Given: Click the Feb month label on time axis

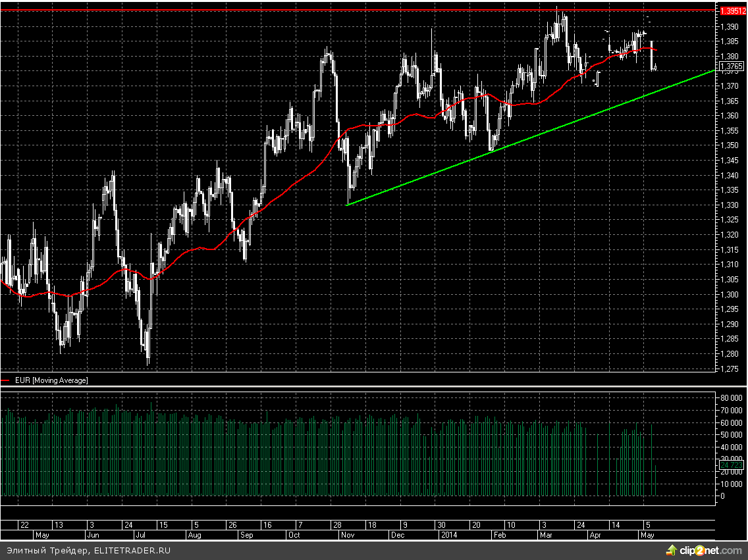Looking at the screenshot, I should 500,535.
